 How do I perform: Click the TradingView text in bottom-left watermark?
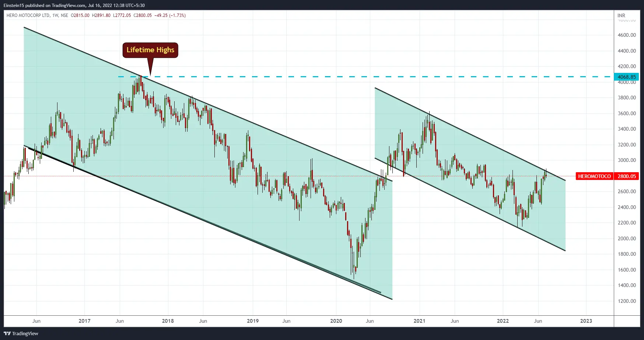[25, 333]
